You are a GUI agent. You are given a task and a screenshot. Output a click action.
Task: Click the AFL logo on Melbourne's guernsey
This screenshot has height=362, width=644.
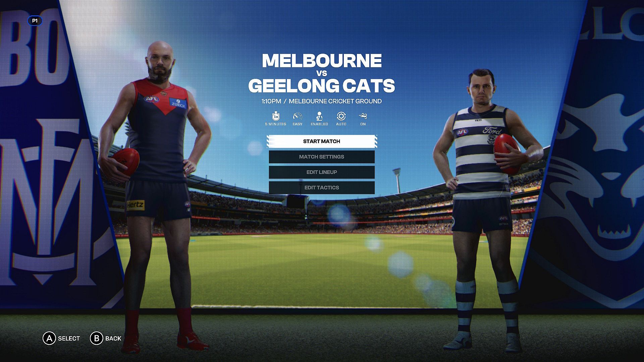click(x=152, y=99)
